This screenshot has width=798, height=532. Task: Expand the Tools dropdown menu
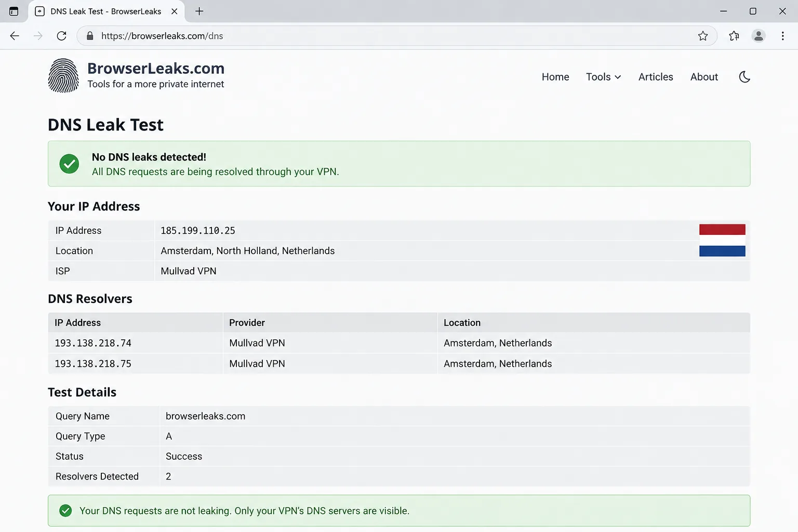(604, 77)
